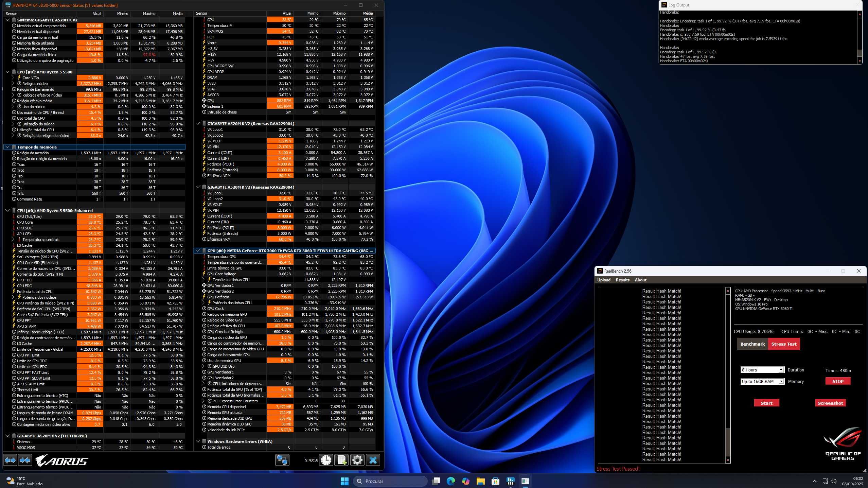Collapse the Windows Hardware Errors (WHEA) group
The width and height of the screenshot is (868, 488).
pos(198,441)
